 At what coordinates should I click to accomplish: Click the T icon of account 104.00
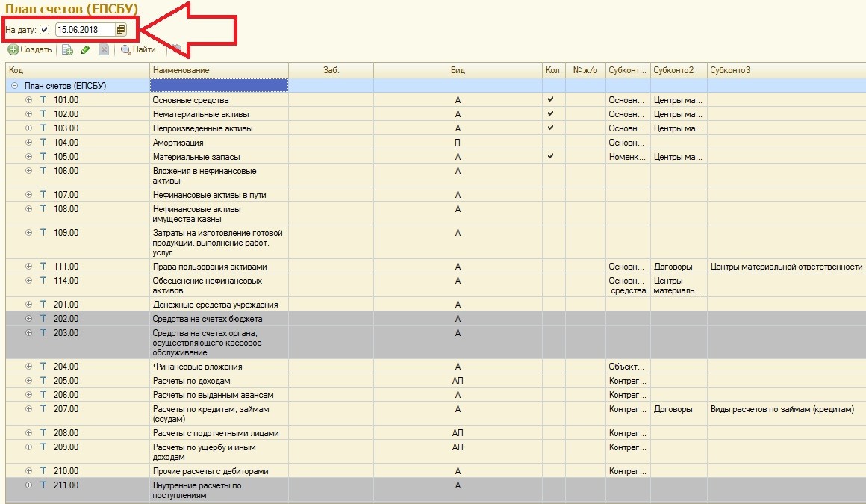pos(43,143)
